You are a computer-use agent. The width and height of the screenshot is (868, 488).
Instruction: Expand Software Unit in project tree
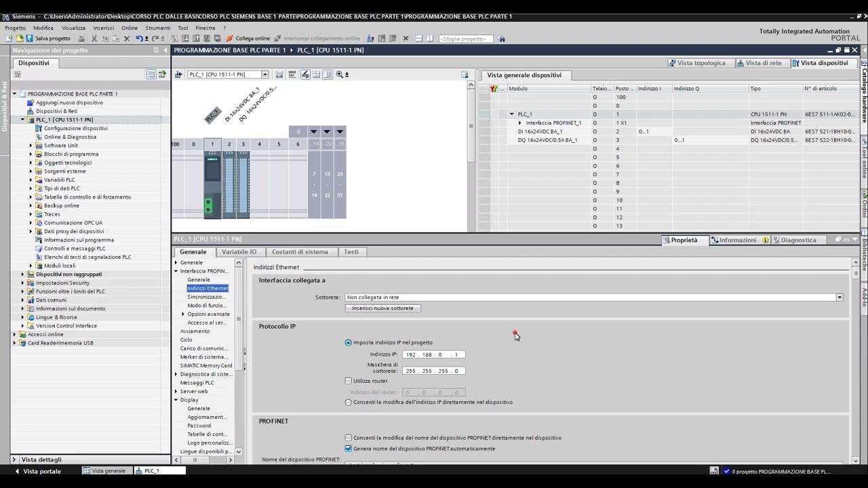click(x=31, y=146)
